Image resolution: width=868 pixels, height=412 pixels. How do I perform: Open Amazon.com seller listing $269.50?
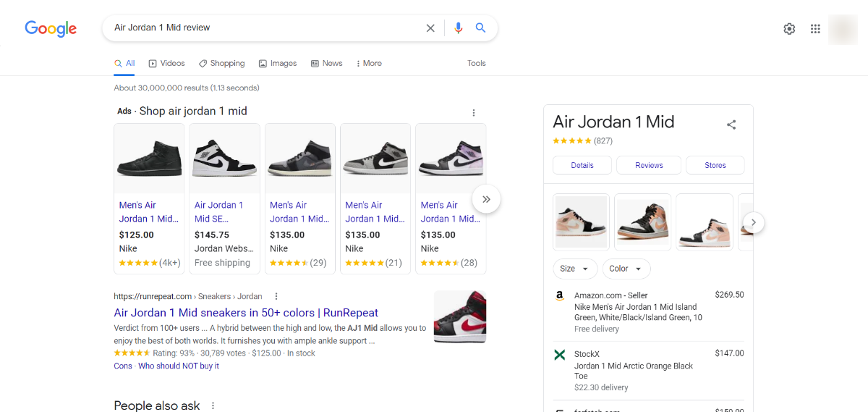[649, 312]
